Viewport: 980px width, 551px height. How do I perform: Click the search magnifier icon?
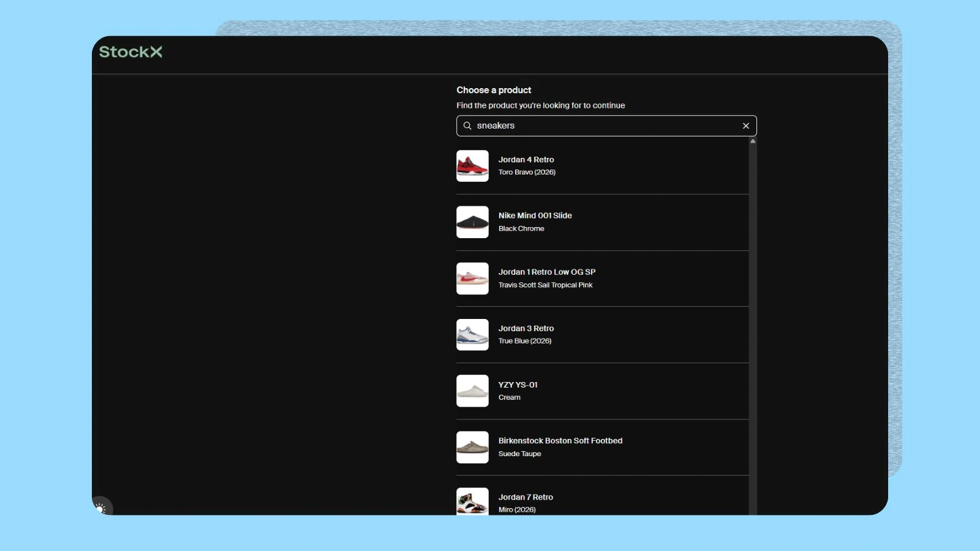pos(467,126)
